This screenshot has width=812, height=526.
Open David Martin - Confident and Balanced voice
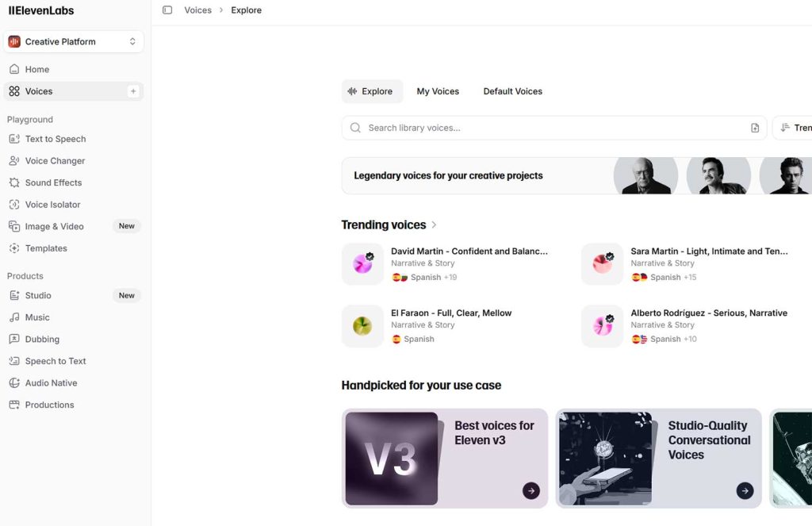click(x=469, y=251)
